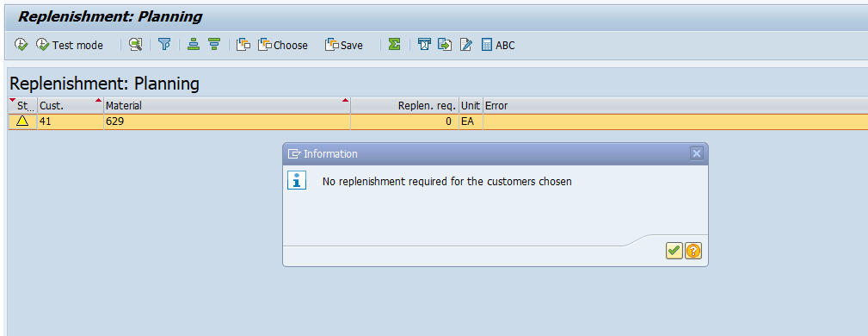Select the Unit column header

tap(471, 105)
